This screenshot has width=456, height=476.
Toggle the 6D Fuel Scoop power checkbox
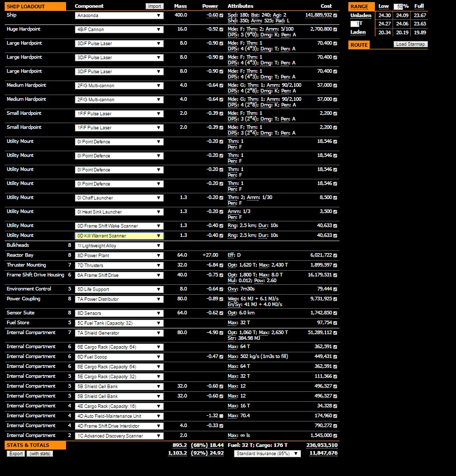point(221,356)
